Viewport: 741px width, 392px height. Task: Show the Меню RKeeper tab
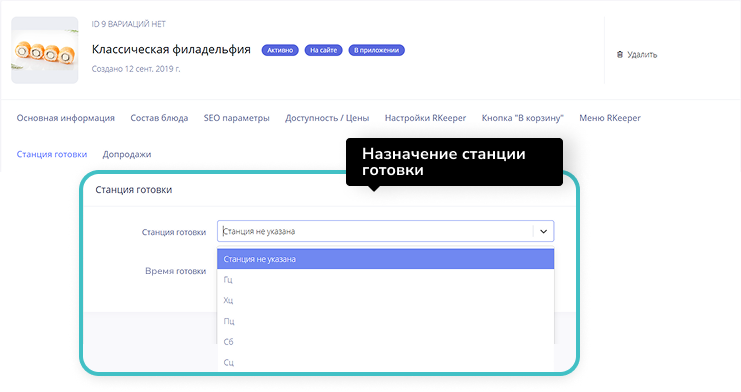pyautogui.click(x=610, y=118)
